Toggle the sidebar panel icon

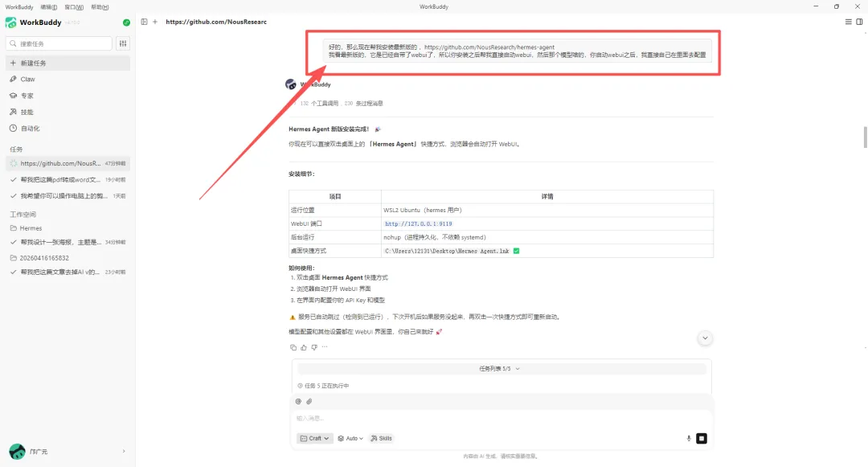(144, 22)
